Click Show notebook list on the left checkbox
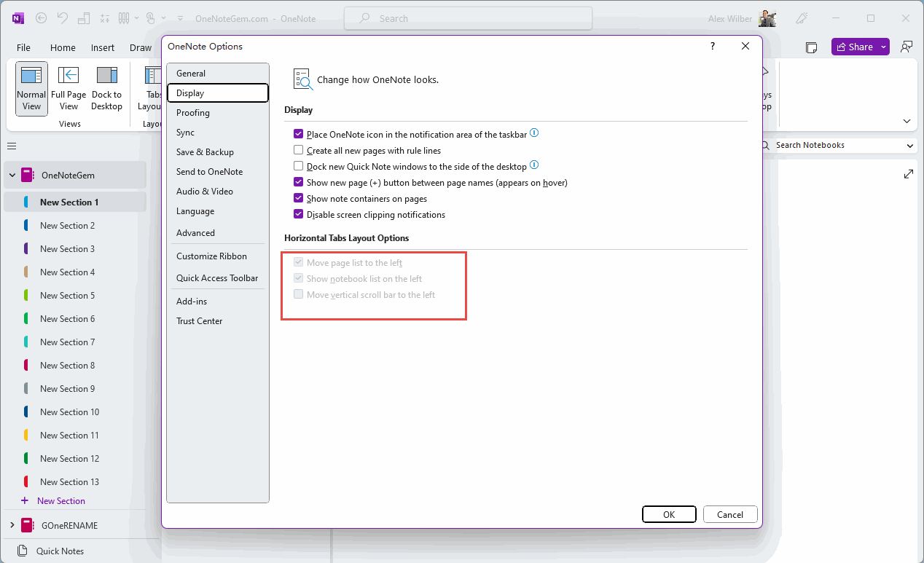Viewport: 924px width, 563px height. (298, 278)
